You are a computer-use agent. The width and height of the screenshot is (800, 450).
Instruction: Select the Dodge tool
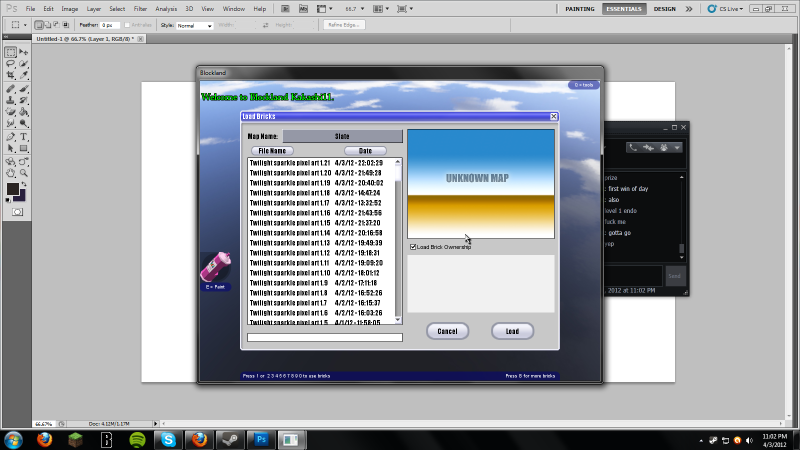pyautogui.click(x=23, y=123)
